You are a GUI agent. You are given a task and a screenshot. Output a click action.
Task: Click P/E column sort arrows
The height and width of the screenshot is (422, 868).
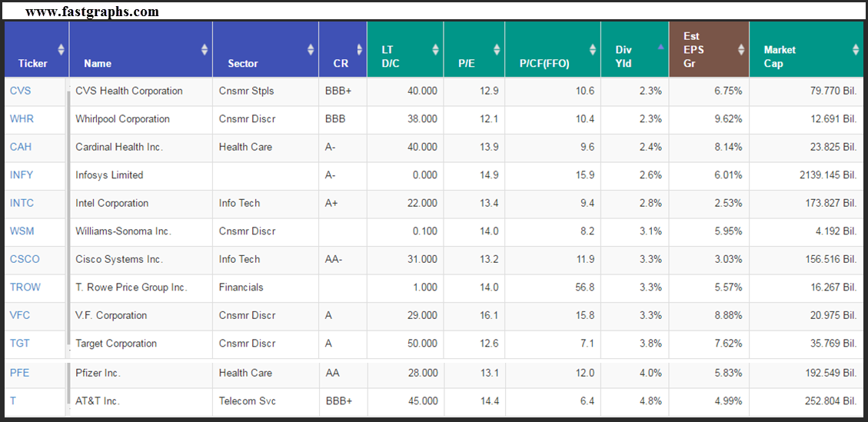coord(497,50)
